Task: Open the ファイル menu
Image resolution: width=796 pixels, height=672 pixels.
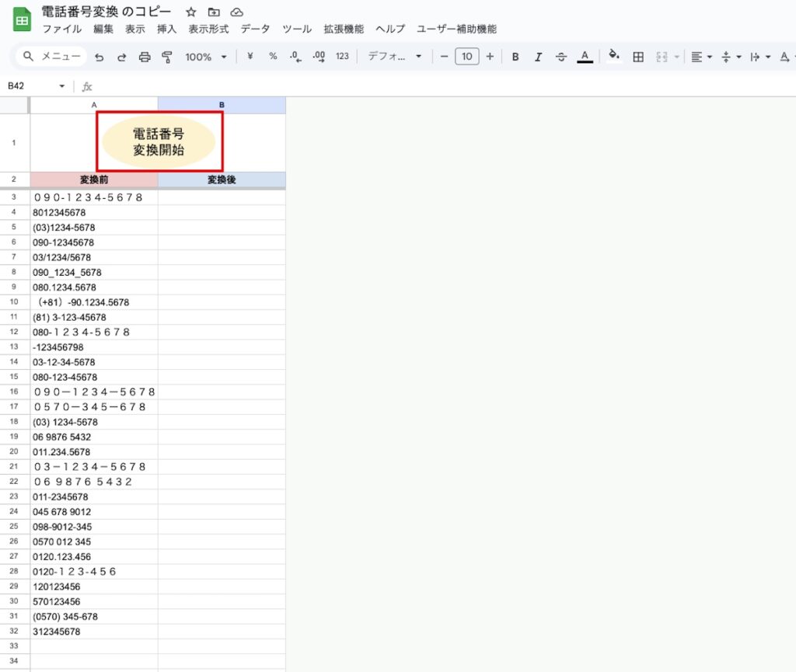Action: tap(62, 29)
